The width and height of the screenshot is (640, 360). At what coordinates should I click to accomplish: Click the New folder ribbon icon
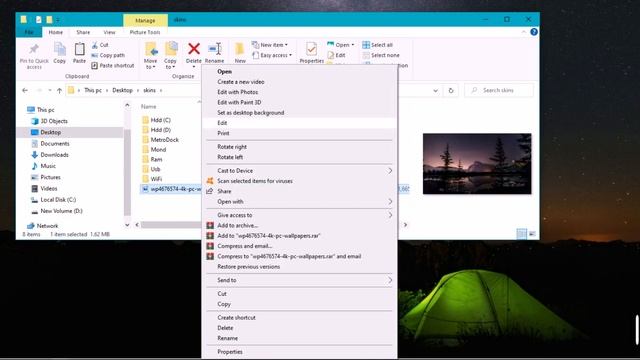(x=240, y=49)
